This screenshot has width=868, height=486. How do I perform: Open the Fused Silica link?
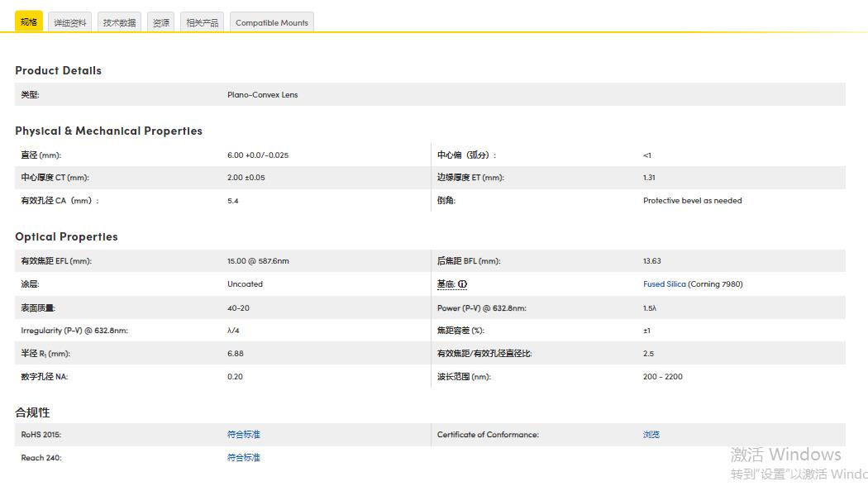pos(665,284)
